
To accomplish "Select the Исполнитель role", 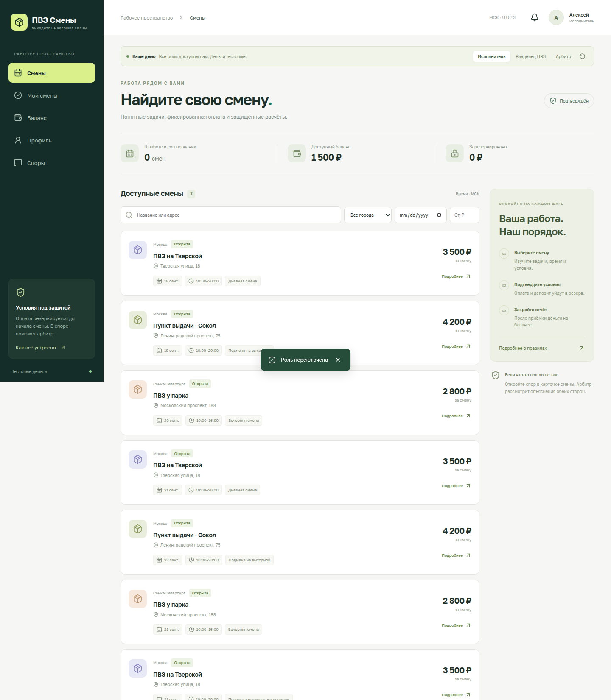I will pos(491,56).
